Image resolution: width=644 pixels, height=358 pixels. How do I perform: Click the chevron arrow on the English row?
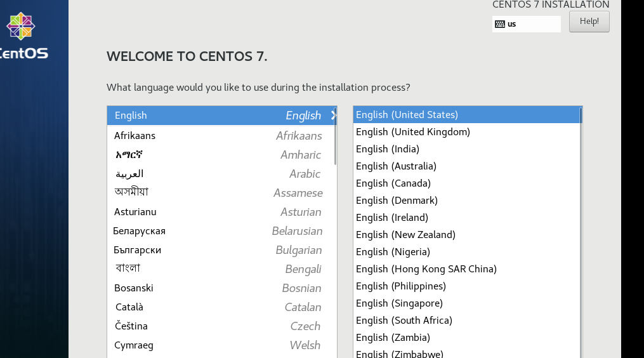tap(334, 116)
